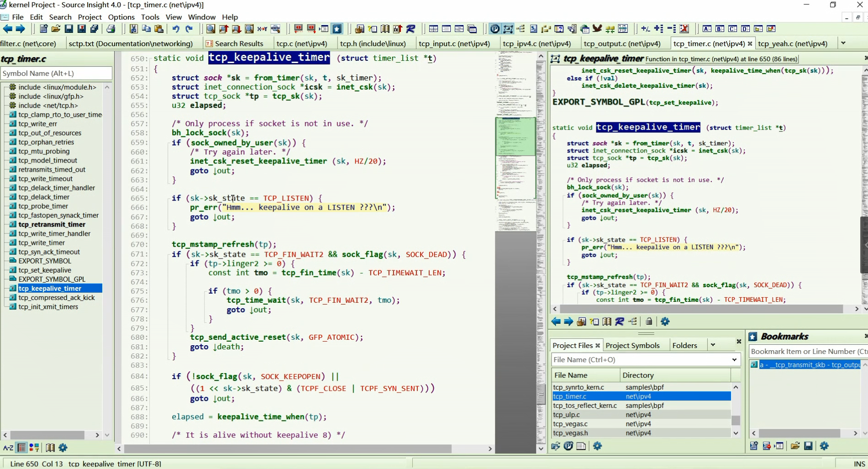Click the Symbol Name search field
868x469 pixels.
coord(57,73)
